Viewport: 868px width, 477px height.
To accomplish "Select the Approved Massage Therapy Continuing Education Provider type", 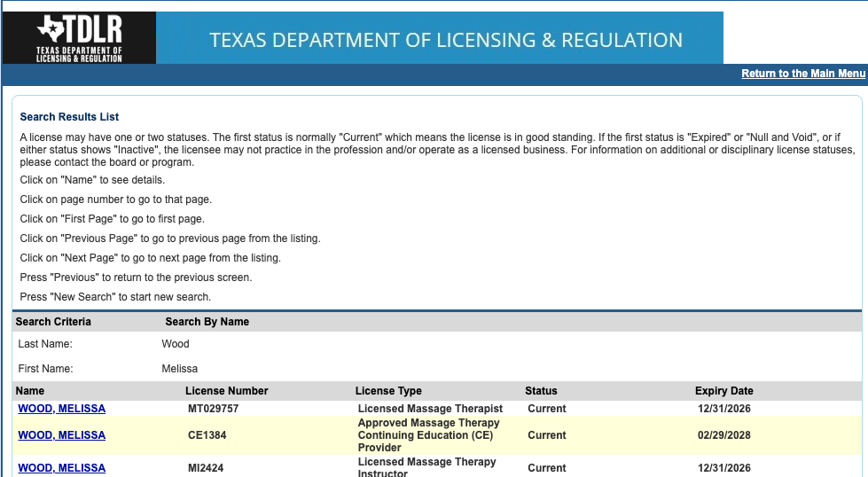I will pos(428,435).
